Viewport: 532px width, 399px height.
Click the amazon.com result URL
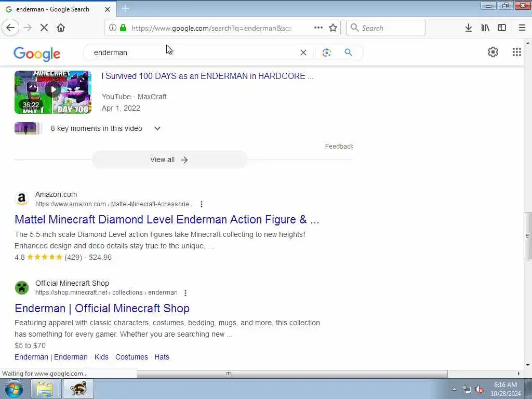(114, 204)
